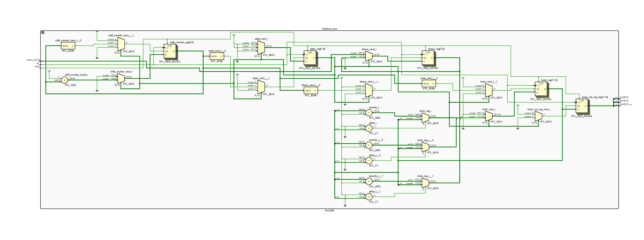Click the bcd0[3:0] output port
The width and height of the screenshot is (644, 240).
[x=624, y=97]
